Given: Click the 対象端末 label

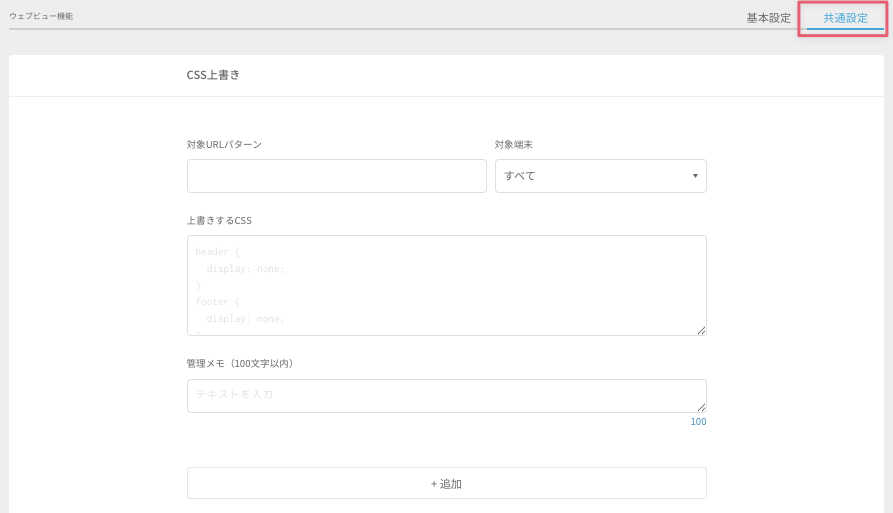Looking at the screenshot, I should [x=513, y=145].
